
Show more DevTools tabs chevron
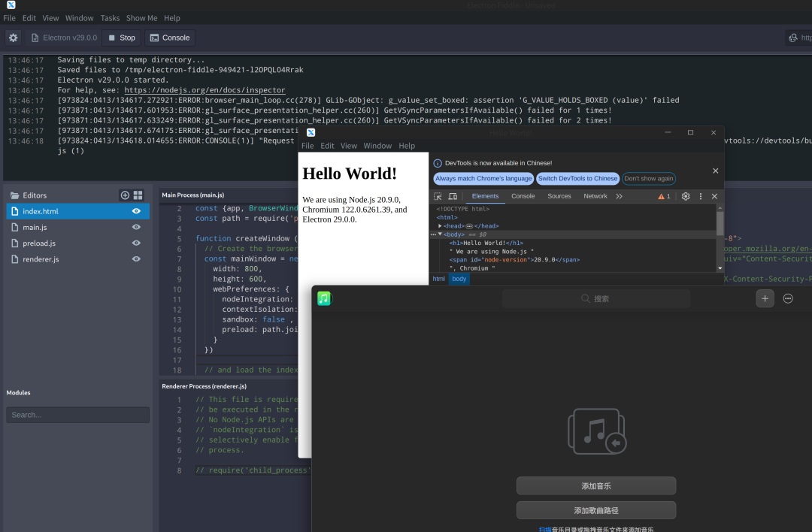tap(620, 197)
